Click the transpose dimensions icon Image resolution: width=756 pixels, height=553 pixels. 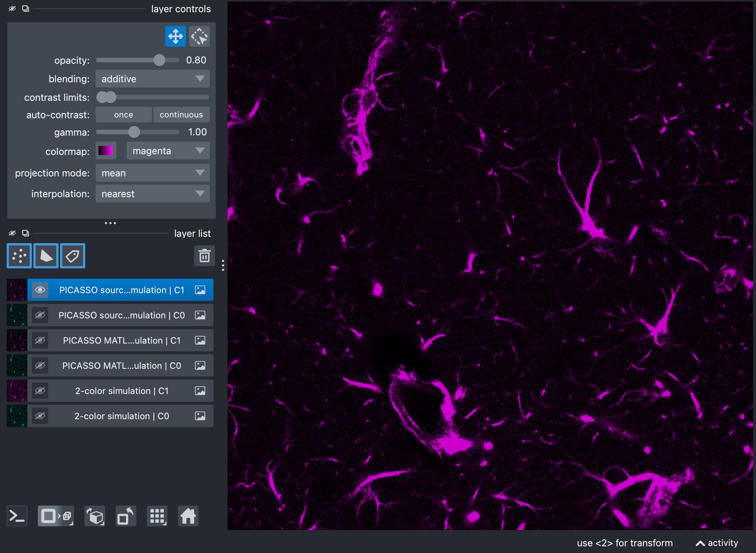tap(126, 516)
